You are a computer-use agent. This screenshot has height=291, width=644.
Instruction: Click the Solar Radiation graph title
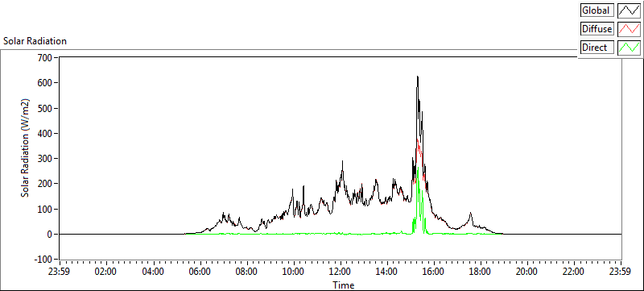pos(35,41)
